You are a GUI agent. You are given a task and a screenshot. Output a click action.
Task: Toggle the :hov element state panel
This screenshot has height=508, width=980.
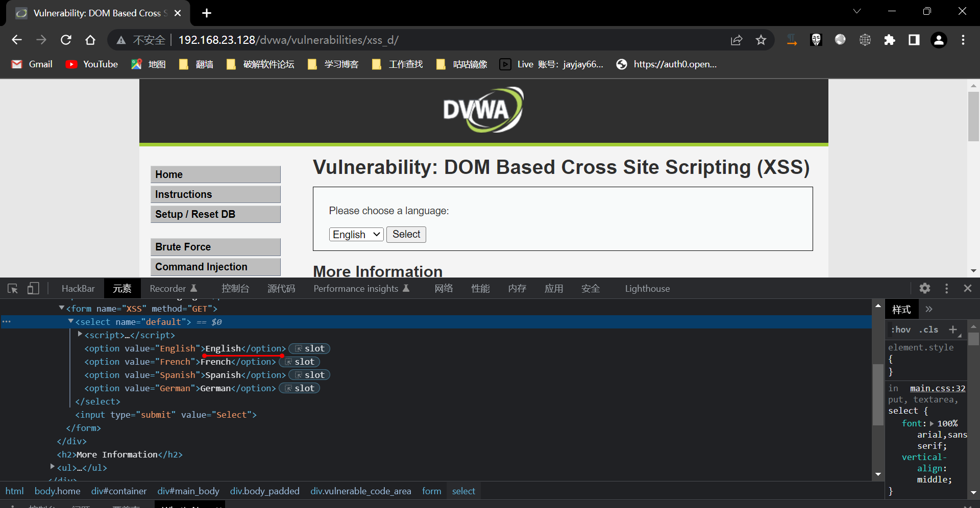tap(901, 330)
